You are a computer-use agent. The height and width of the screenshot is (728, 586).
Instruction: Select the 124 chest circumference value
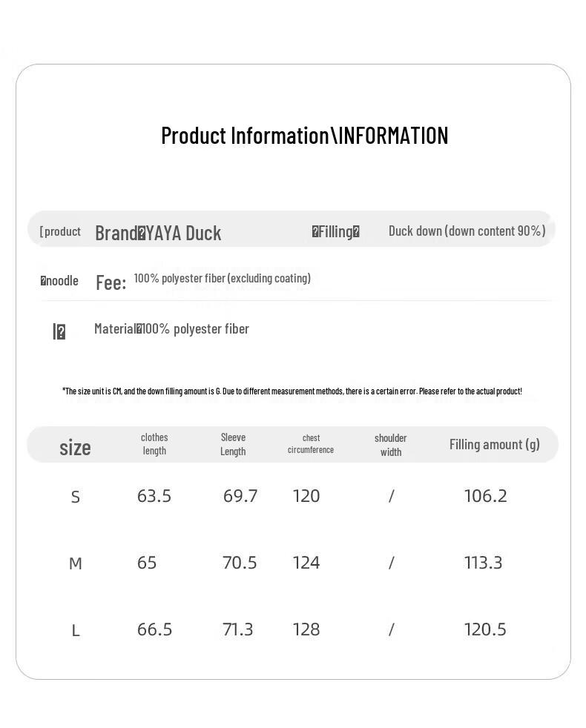[306, 563]
